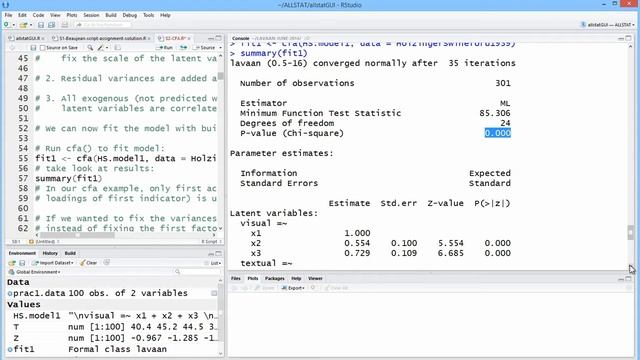This screenshot has height=360, width=640.
Task: Open the Code Tools dropdown arrow
Action: pos(107,48)
